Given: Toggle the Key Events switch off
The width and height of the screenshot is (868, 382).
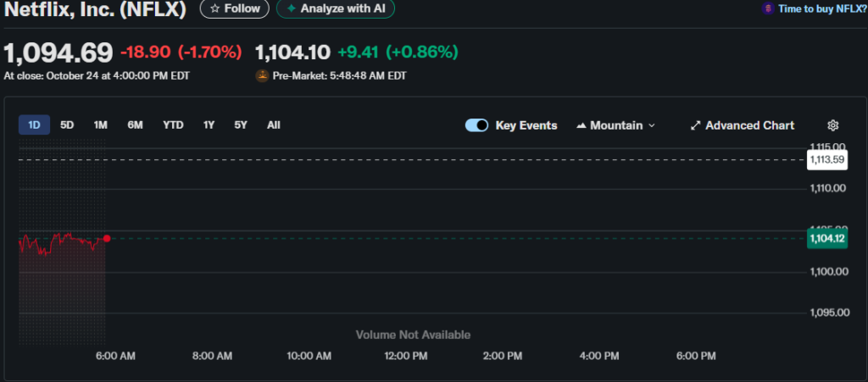Looking at the screenshot, I should pyautogui.click(x=476, y=125).
